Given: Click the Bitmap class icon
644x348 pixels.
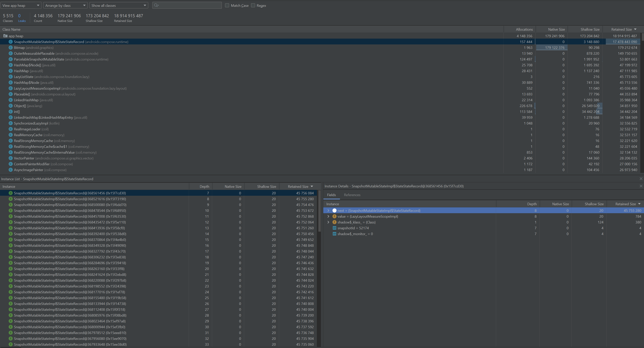Looking at the screenshot, I should coord(10,48).
